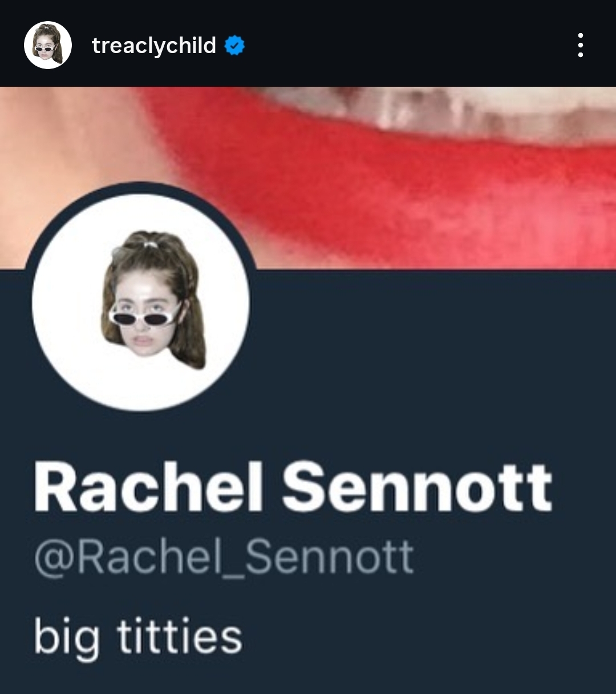Click the word "big" in the bio
616x694 pixels.
pos(66,638)
